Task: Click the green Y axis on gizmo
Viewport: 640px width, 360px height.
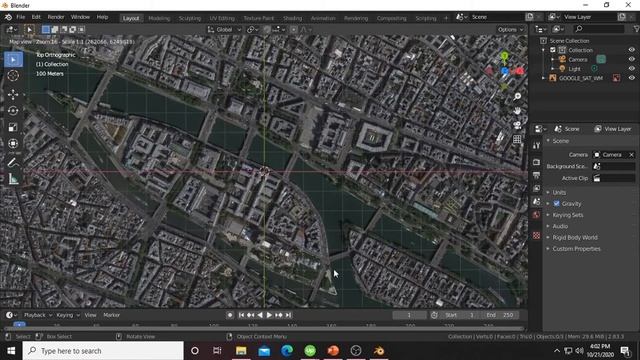Action: pyautogui.click(x=505, y=56)
